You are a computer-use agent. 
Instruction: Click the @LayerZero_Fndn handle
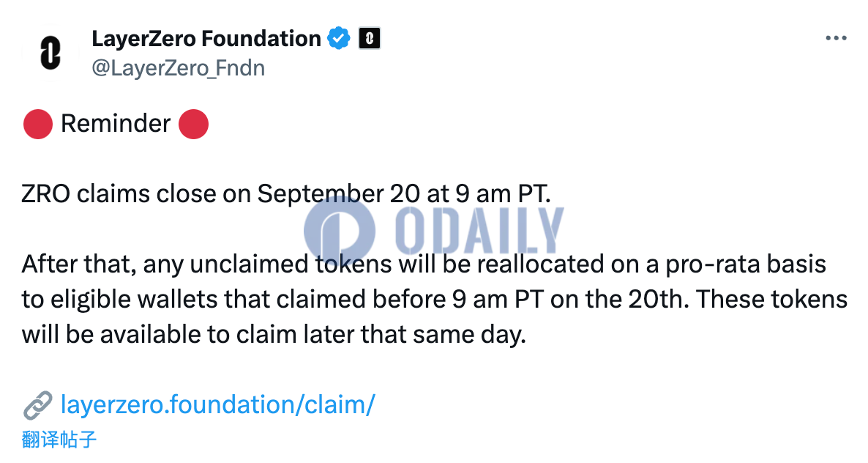click(179, 68)
